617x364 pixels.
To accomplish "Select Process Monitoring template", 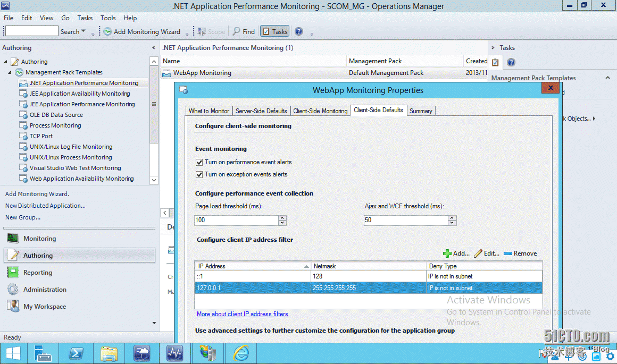I will pyautogui.click(x=55, y=125).
